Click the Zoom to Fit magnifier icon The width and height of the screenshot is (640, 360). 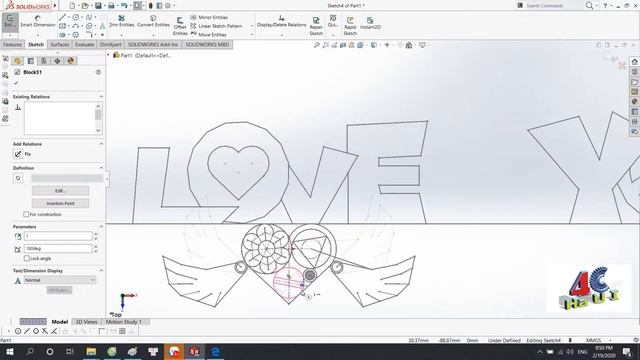pos(317,45)
